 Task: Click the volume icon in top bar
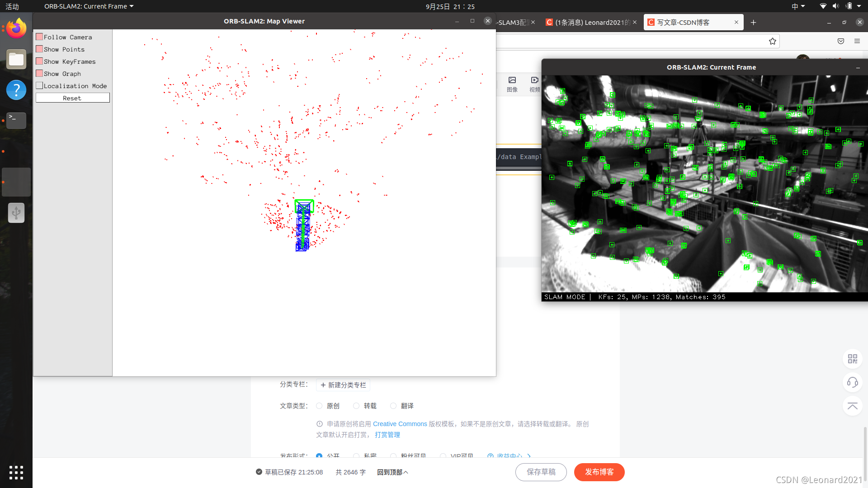(x=835, y=6)
